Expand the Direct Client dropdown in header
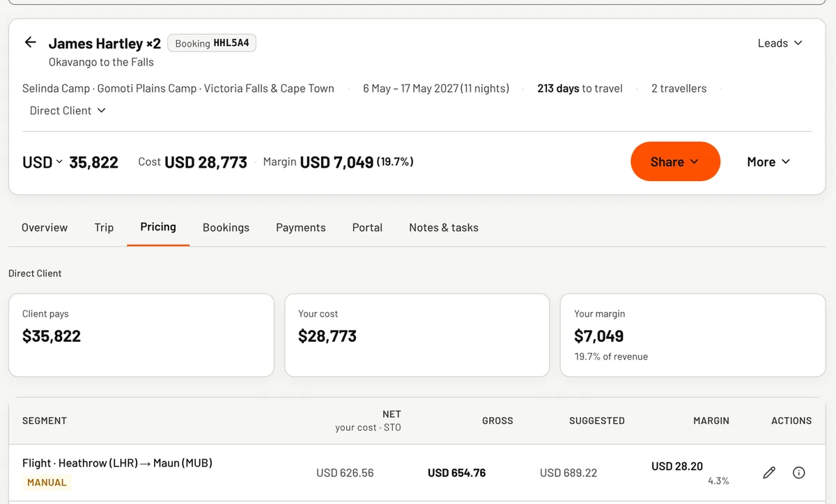 pyautogui.click(x=68, y=111)
